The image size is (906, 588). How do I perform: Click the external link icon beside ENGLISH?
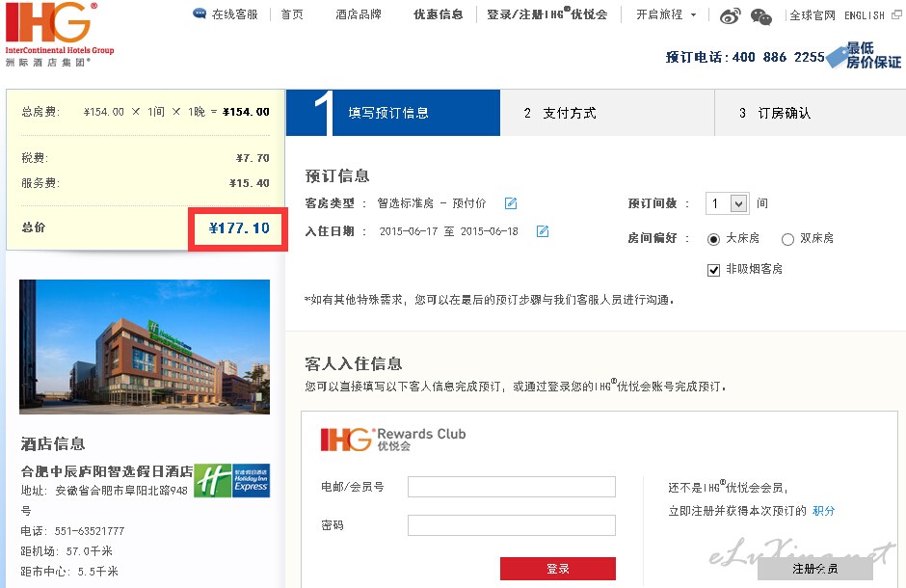coord(896,15)
